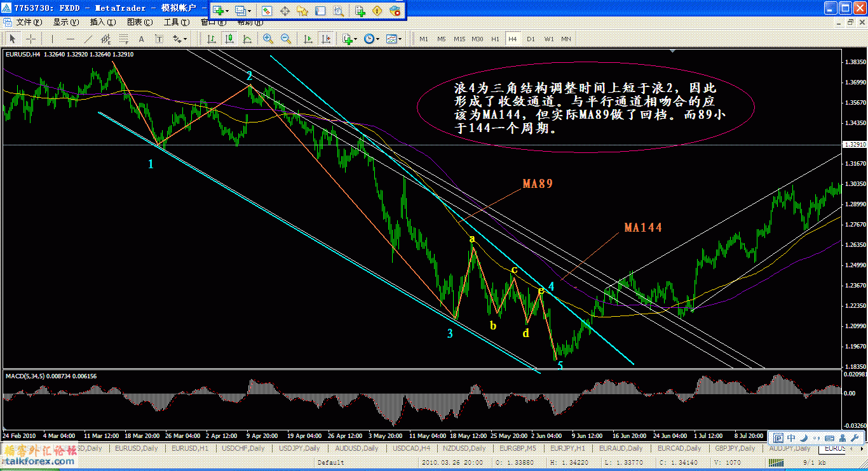Switch to USDCHF,Daily chart tab

(x=242, y=448)
